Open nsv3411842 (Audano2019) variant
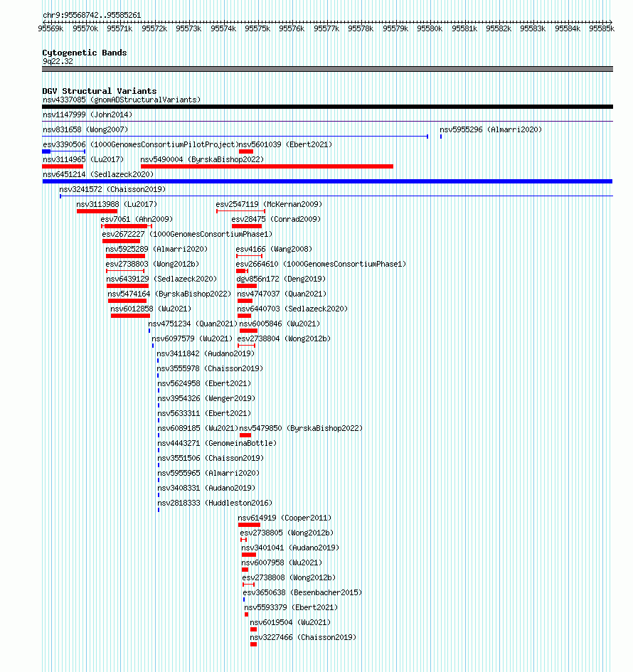The image size is (633, 672). 206,354
